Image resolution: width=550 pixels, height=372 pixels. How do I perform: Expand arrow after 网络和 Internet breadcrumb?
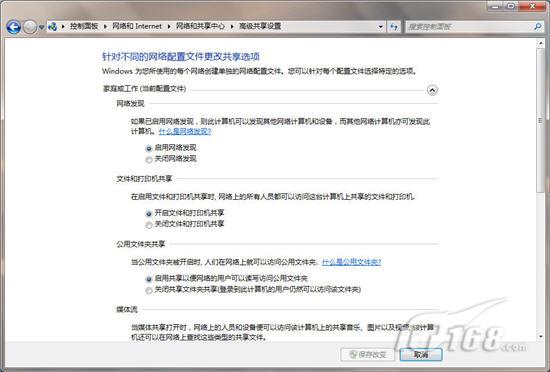pos(169,26)
